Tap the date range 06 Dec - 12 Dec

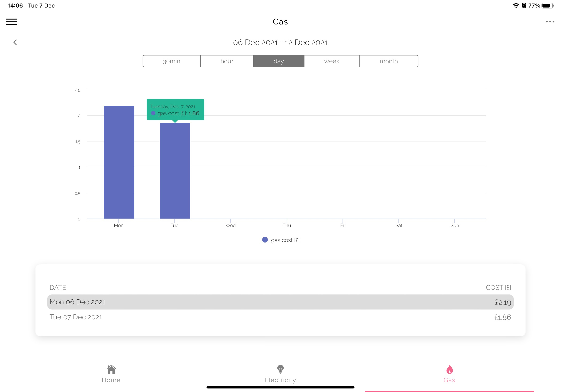point(280,43)
